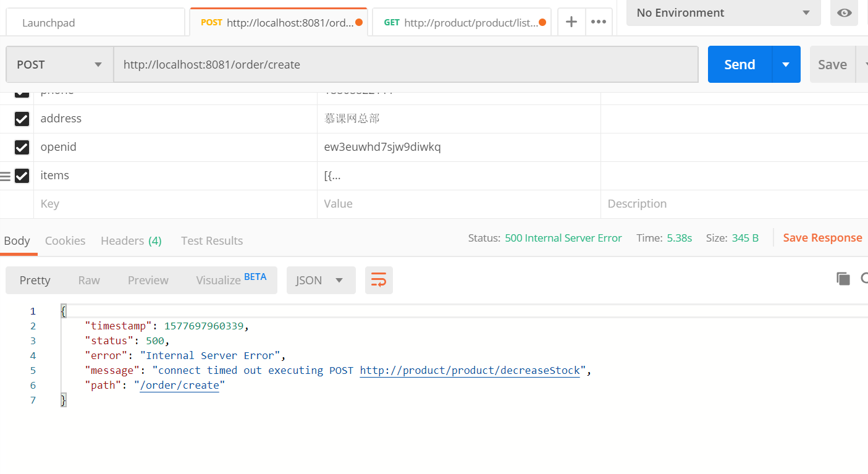Click the openid value ew3euwhd7sjw9diwkq
868x474 pixels.
(x=382, y=147)
